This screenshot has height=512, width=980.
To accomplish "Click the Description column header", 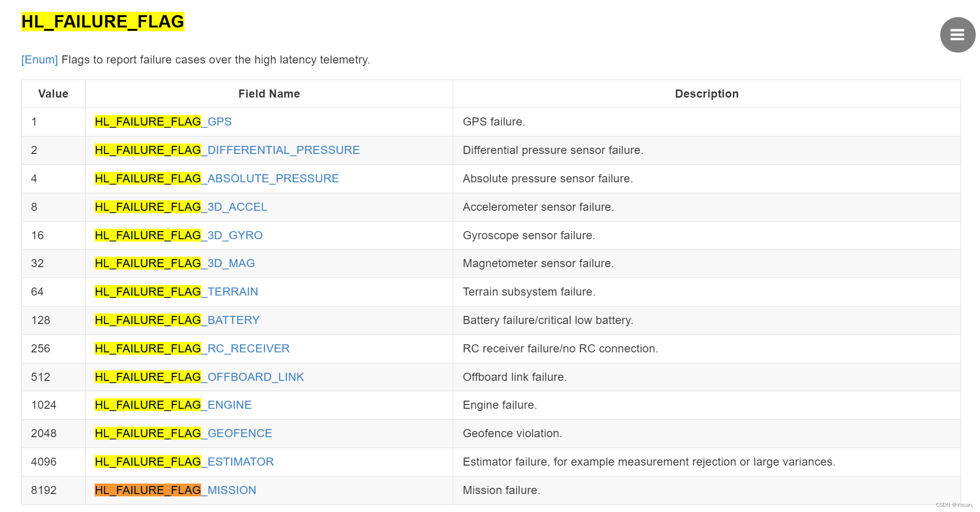I will click(x=706, y=94).
